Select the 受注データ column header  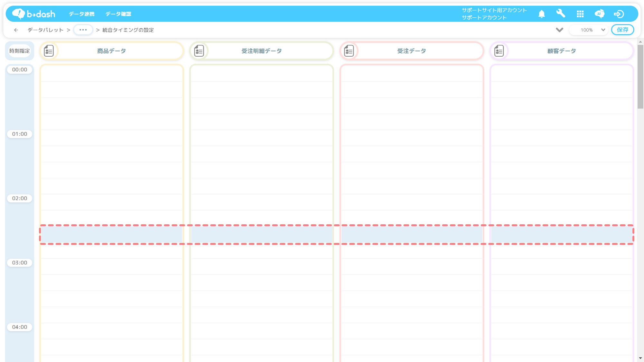tap(412, 51)
